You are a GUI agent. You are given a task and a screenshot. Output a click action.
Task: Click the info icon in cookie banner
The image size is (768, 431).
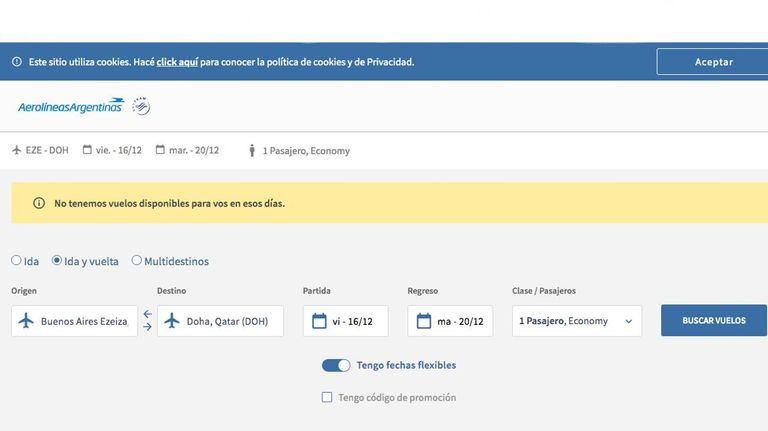pos(17,62)
